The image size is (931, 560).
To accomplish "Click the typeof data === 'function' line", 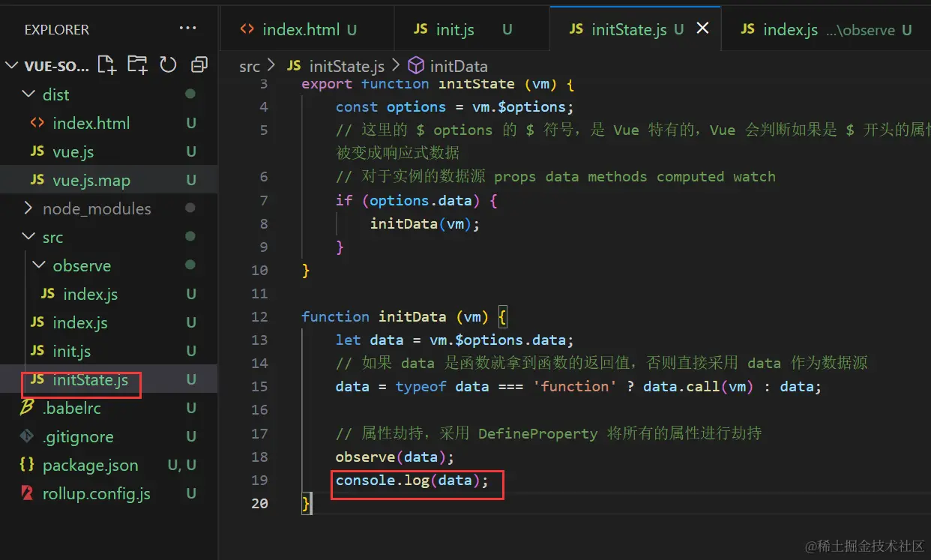I will click(x=579, y=386).
